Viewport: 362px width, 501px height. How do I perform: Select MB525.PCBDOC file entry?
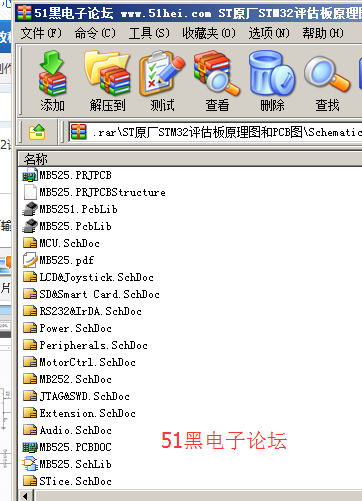pyautogui.click(x=67, y=447)
